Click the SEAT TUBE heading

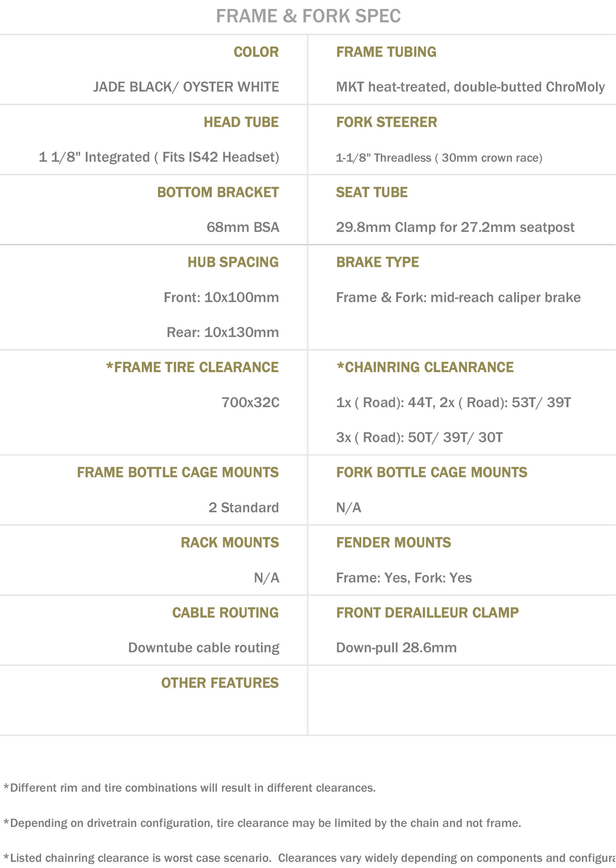[372, 192]
